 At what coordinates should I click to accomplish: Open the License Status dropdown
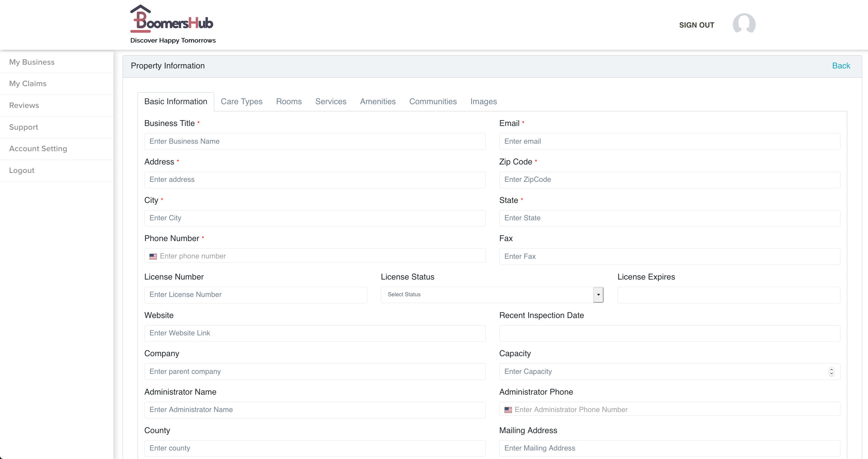[x=492, y=295]
